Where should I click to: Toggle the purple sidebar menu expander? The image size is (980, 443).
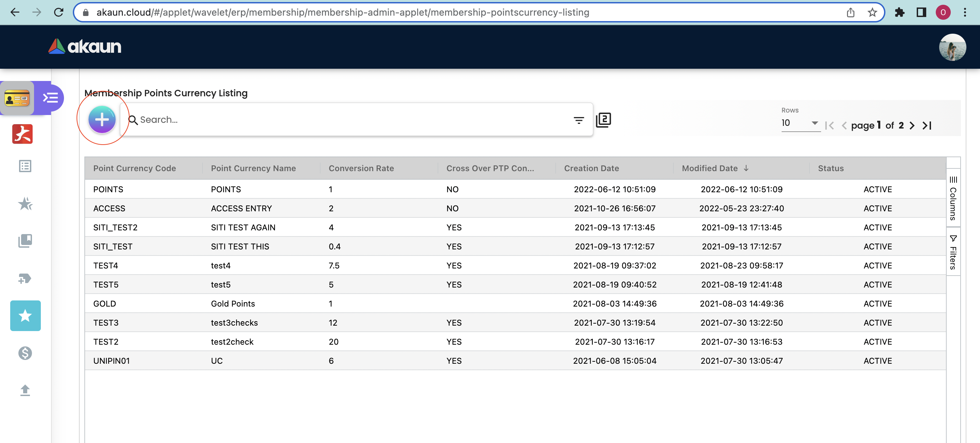[50, 98]
